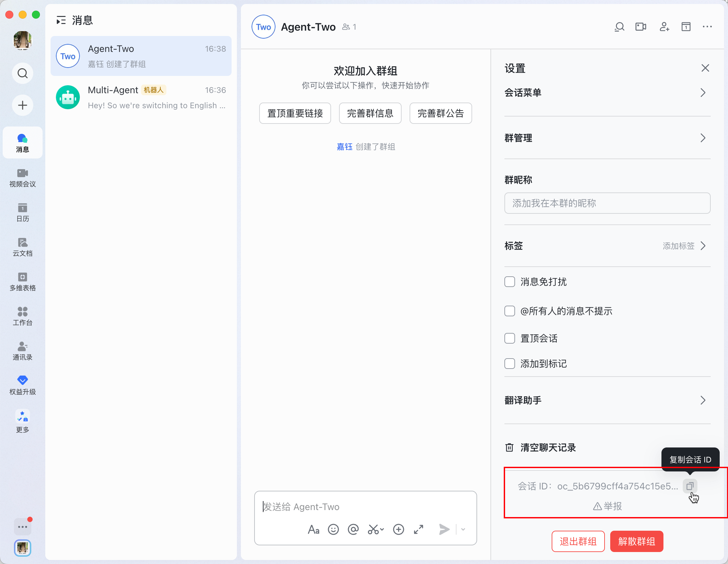This screenshot has height=564, width=728.
Task: Click the 解散群组 button
Action: tap(636, 541)
